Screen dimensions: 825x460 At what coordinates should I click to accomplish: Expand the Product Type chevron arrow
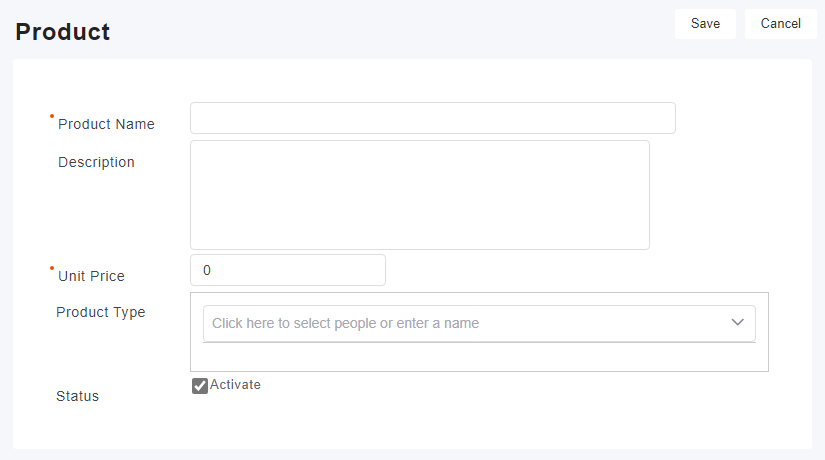pos(738,323)
